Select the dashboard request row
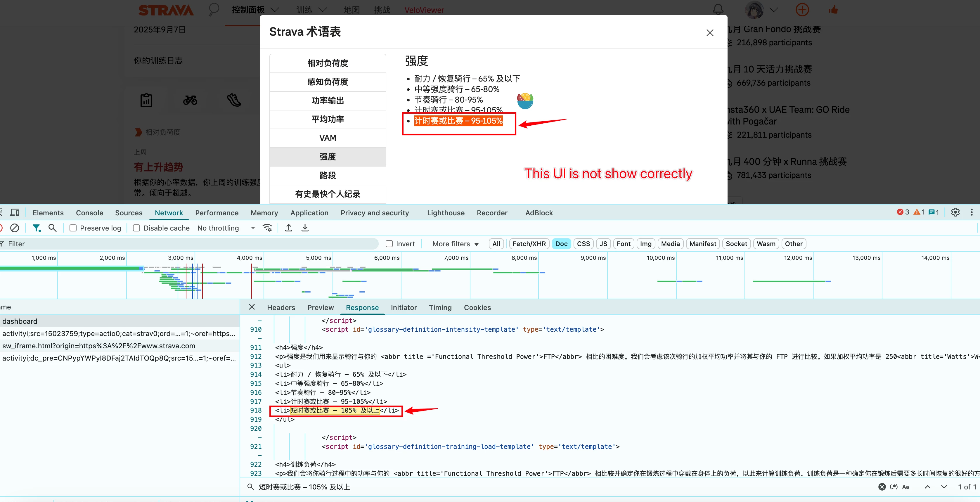 [x=120, y=321]
